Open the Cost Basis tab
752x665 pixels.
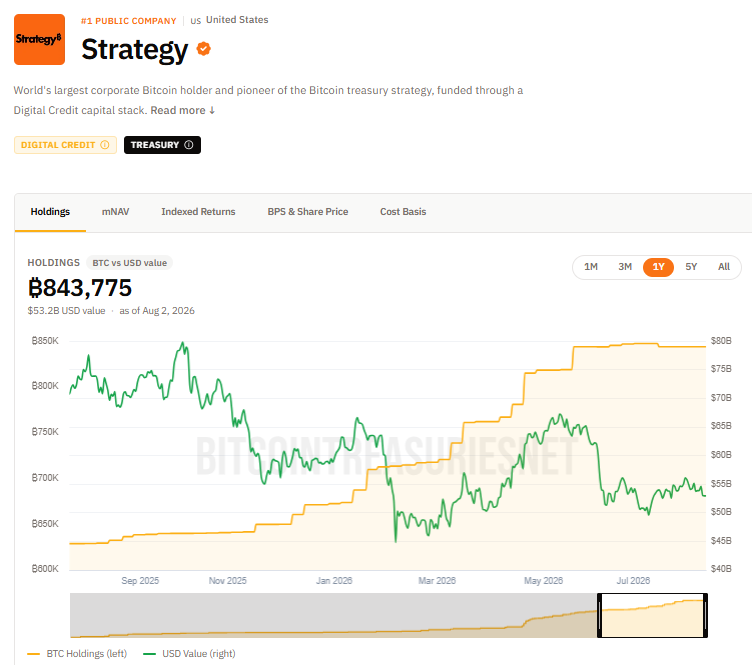point(403,212)
